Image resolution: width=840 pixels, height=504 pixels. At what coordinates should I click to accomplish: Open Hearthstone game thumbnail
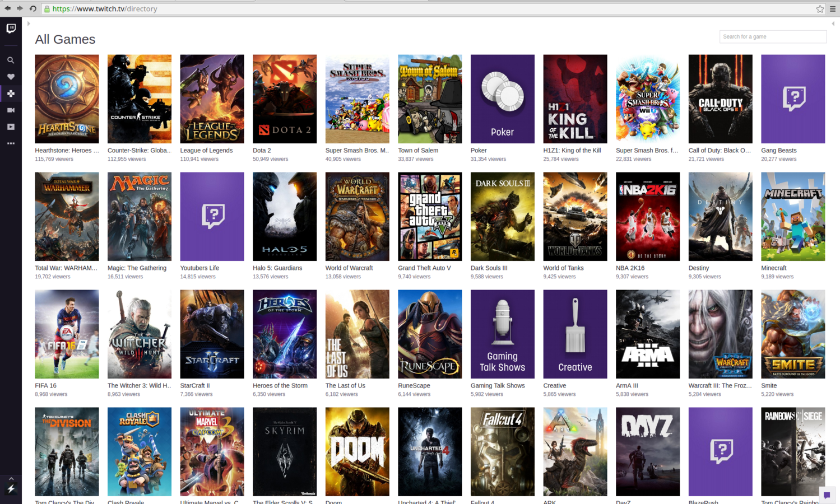pyautogui.click(x=67, y=99)
